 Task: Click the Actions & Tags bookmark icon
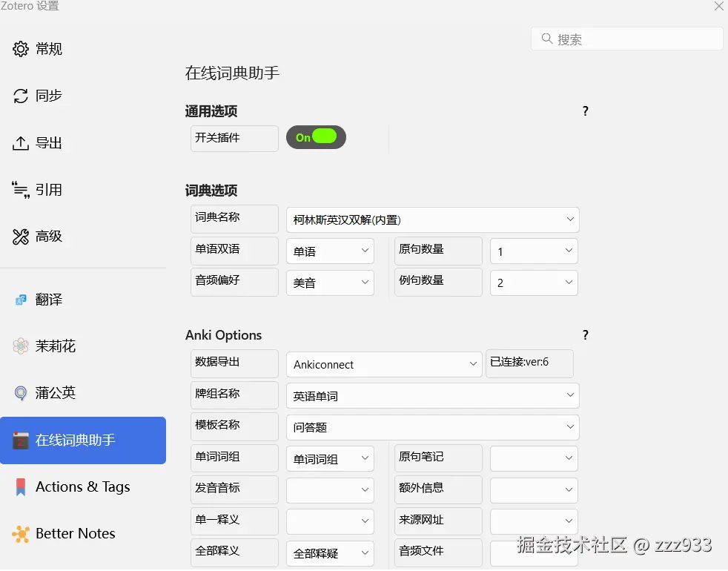(21, 487)
